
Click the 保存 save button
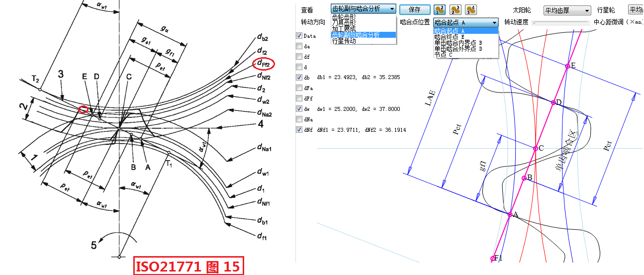click(x=415, y=9)
